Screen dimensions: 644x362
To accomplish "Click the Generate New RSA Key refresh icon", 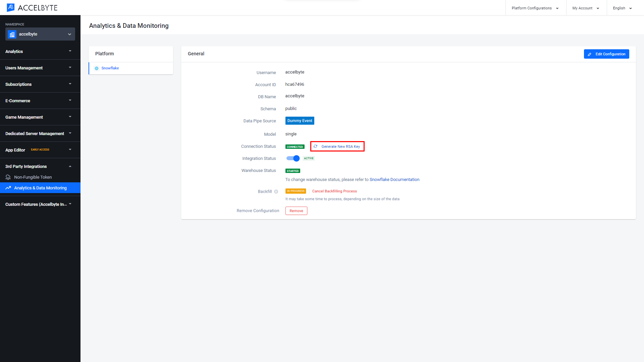I will click(316, 146).
